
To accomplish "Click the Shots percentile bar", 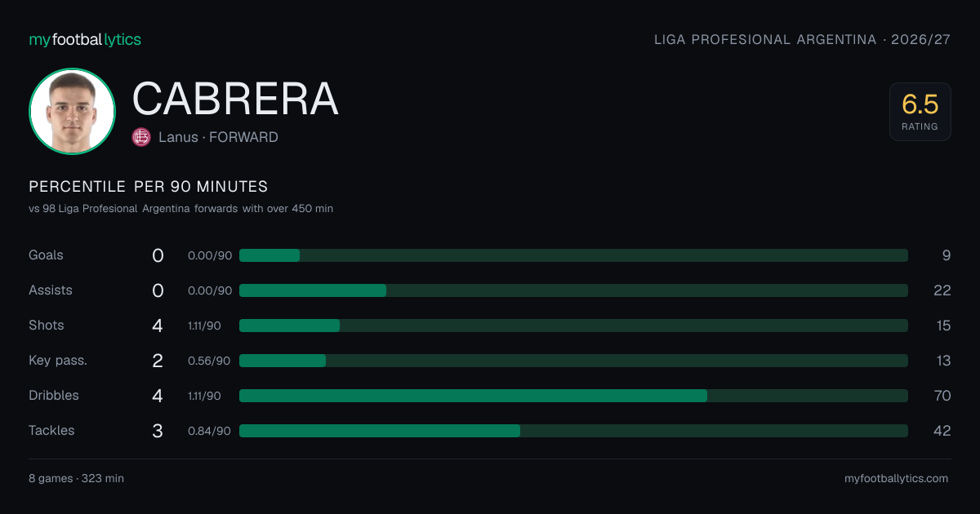I will (573, 326).
